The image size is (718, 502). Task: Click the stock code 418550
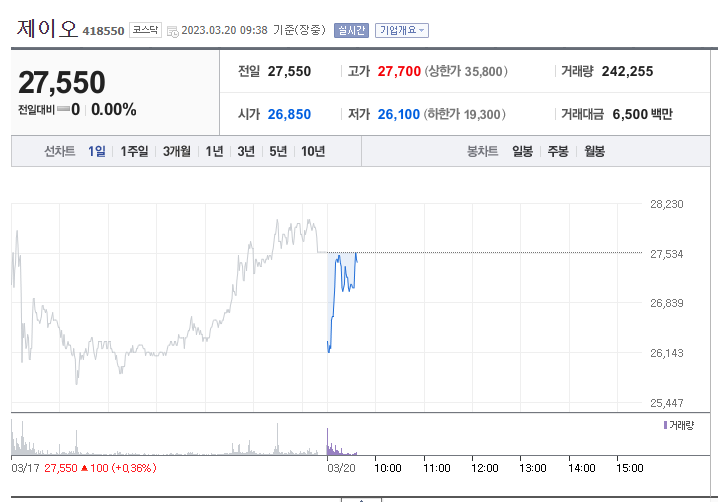[x=103, y=31]
